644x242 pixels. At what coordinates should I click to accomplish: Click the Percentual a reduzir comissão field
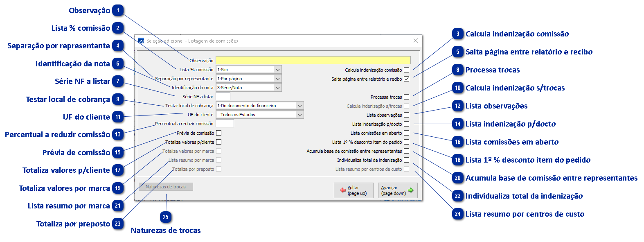[x=225, y=124]
